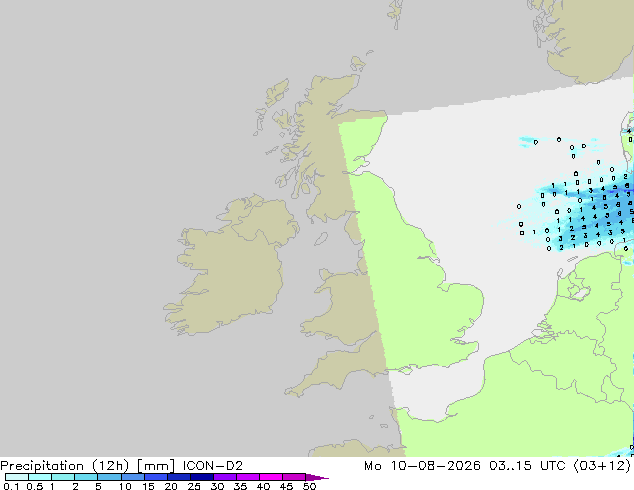634x490 pixels.
Task: Click the purple arrow tip above 50
Action: click(317, 477)
